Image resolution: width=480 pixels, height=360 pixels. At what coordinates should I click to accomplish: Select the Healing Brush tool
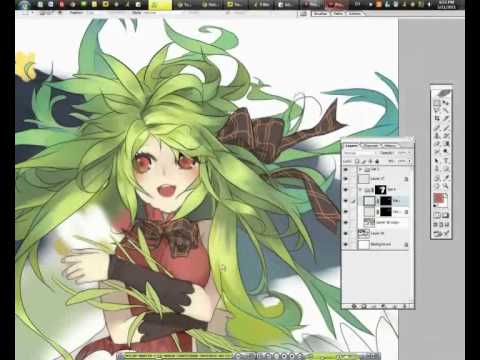click(x=437, y=128)
